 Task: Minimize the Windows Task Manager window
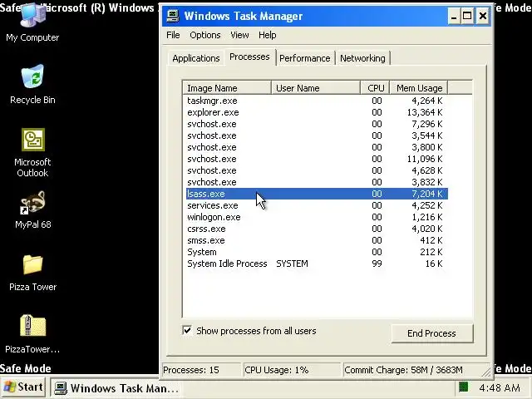click(454, 17)
